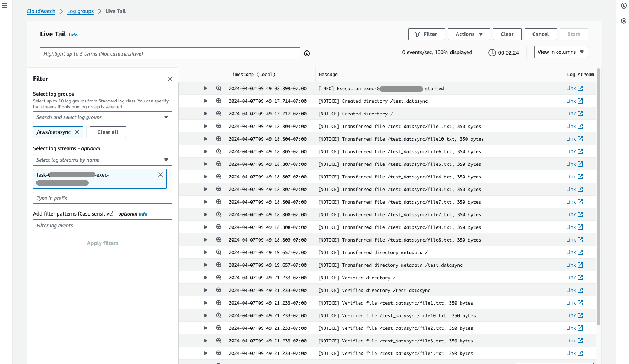Expand the Transferred file1.txt row

pos(205,126)
